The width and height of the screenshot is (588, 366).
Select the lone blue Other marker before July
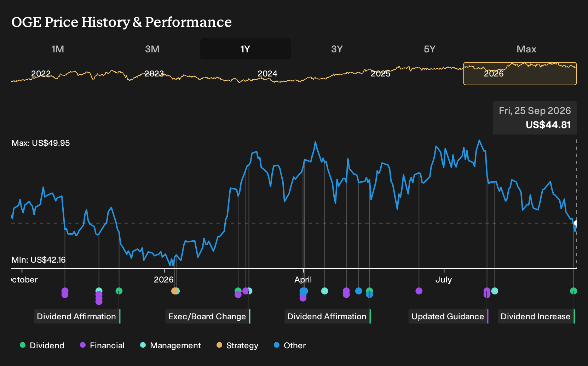click(359, 291)
